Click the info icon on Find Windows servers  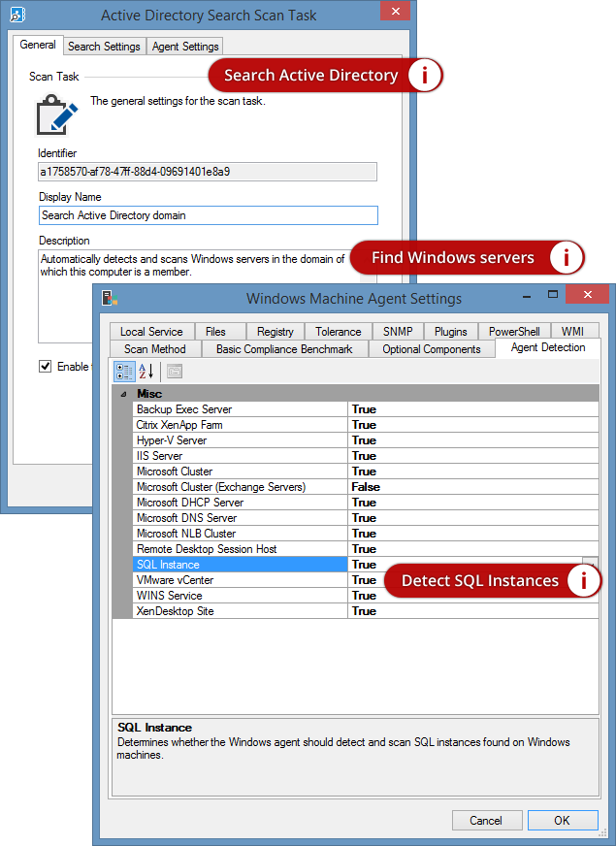565,257
